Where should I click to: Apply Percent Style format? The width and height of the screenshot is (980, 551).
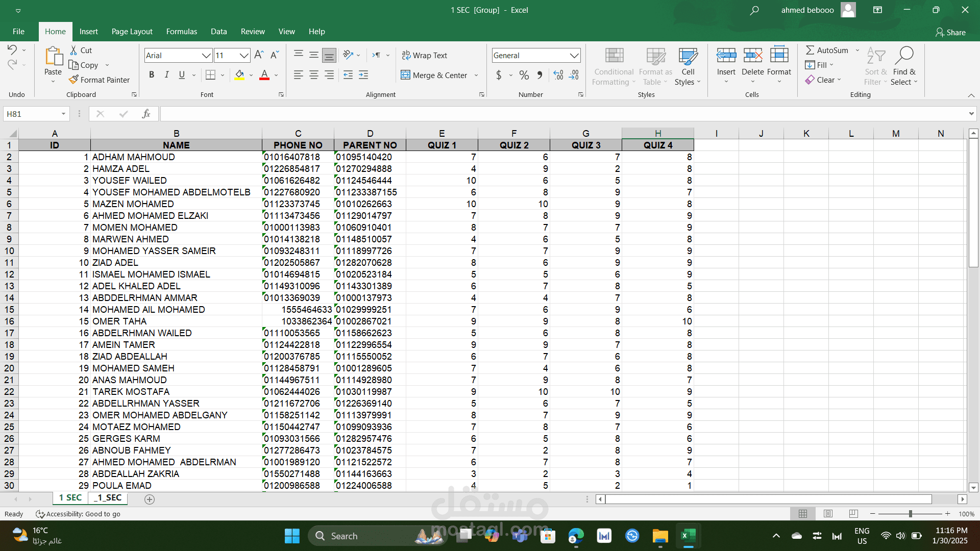(524, 76)
